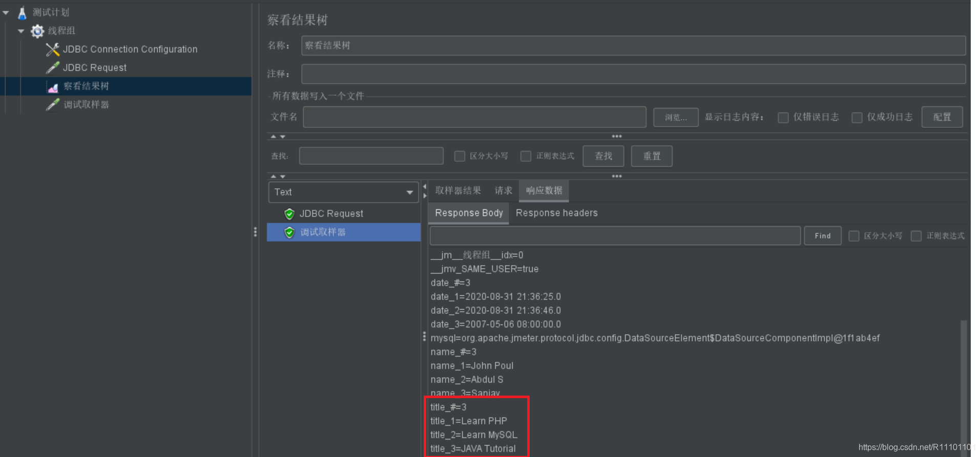Image resolution: width=980 pixels, height=457 pixels.
Task: Click the line 'date_#=3'
Action: [x=450, y=283]
